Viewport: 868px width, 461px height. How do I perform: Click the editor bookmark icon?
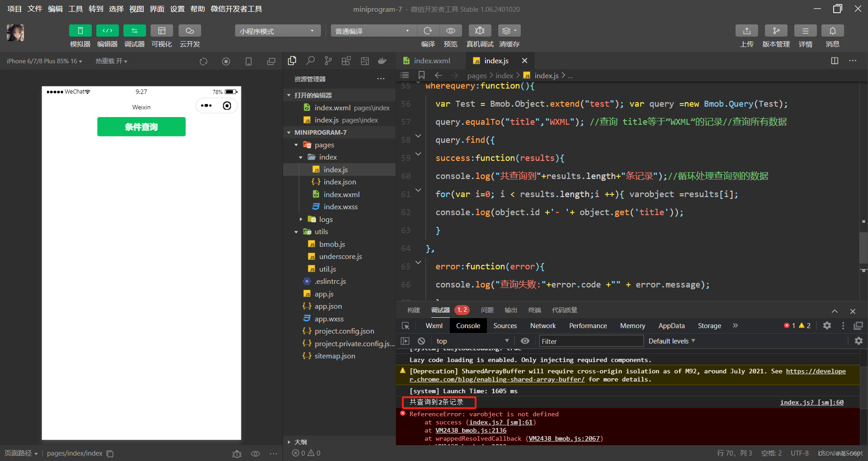tap(421, 75)
